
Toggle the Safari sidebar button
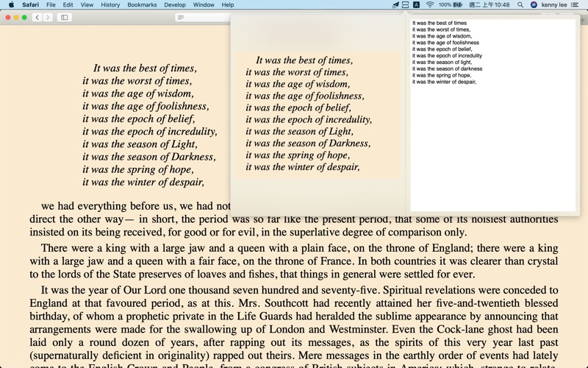click(x=65, y=17)
